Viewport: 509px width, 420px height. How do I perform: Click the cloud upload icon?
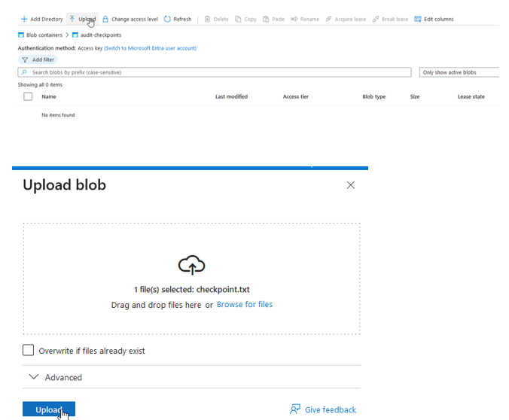191,264
